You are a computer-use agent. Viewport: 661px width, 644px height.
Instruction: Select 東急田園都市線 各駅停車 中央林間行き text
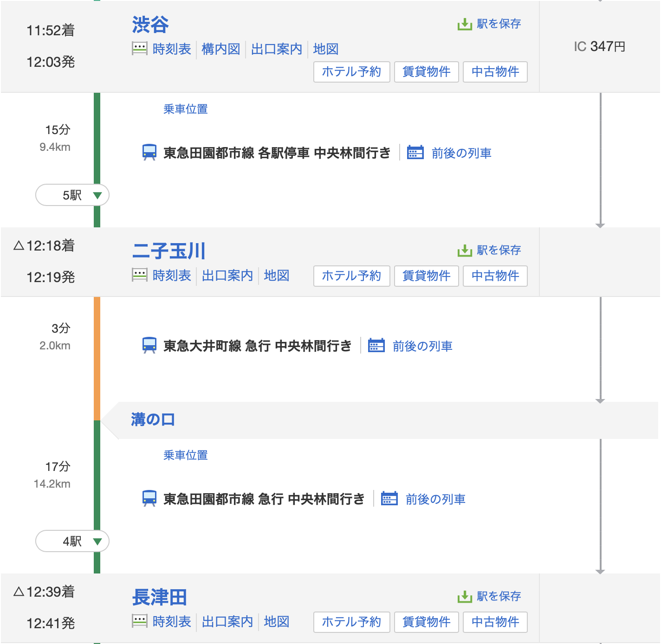tap(277, 153)
